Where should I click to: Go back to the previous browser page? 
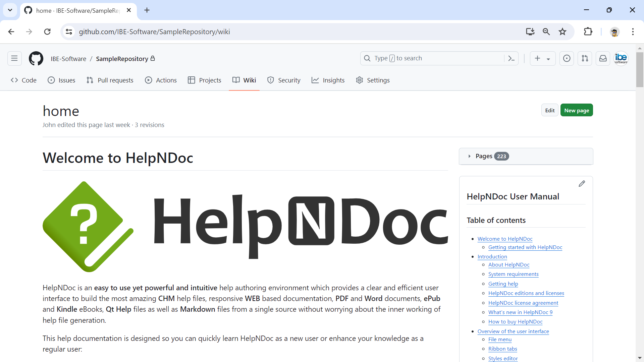point(11,32)
